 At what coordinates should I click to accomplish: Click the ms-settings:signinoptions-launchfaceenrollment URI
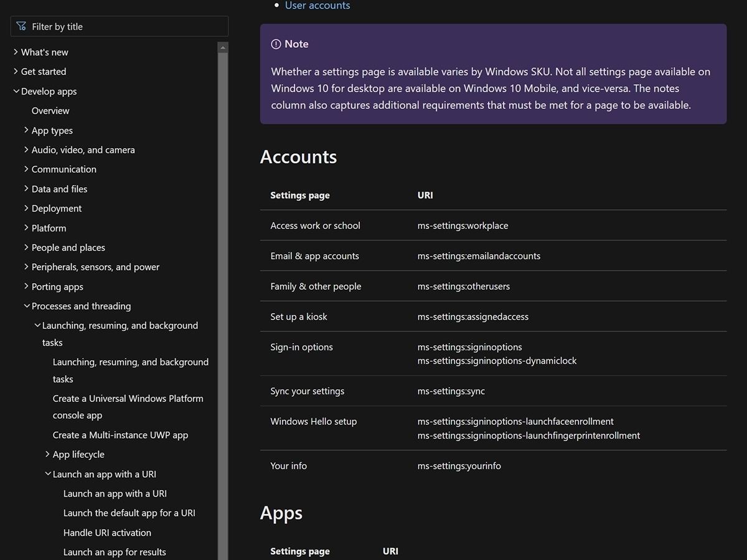point(515,422)
